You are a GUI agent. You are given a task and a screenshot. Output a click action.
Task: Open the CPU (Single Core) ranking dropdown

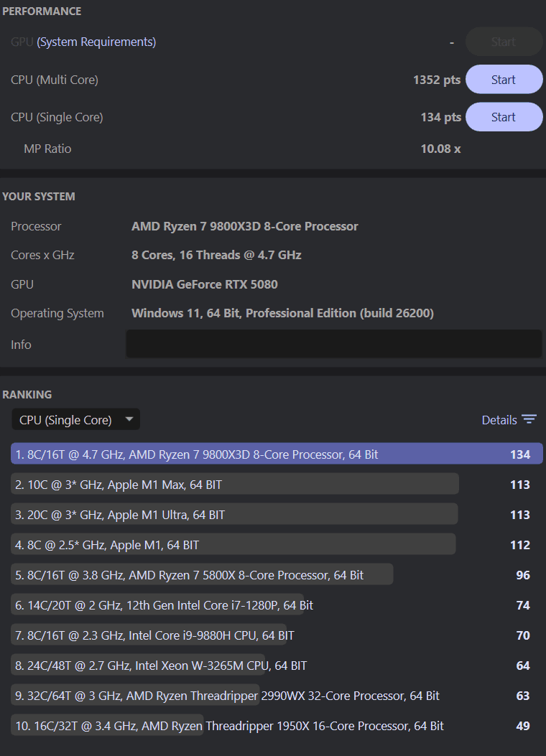click(75, 420)
